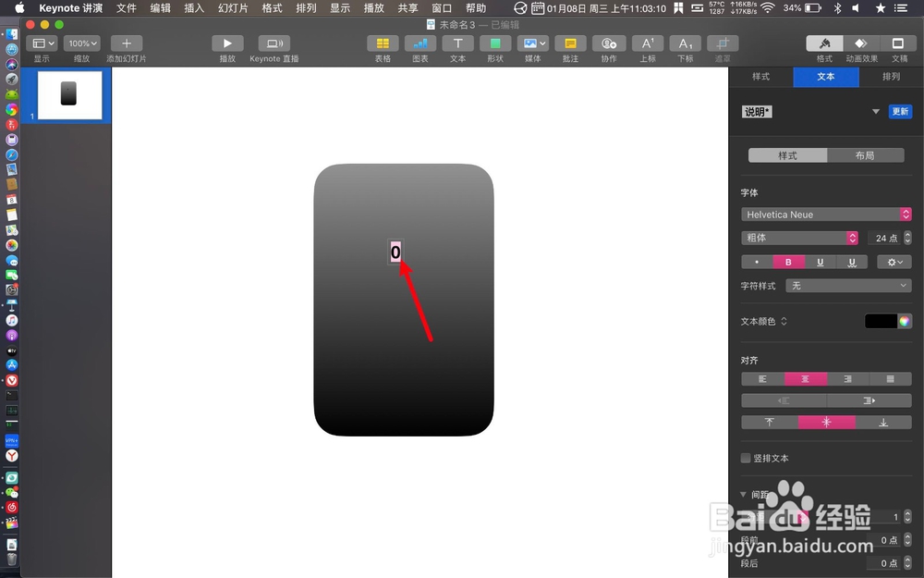Open Bluetooth status in menu bar

[x=837, y=7]
